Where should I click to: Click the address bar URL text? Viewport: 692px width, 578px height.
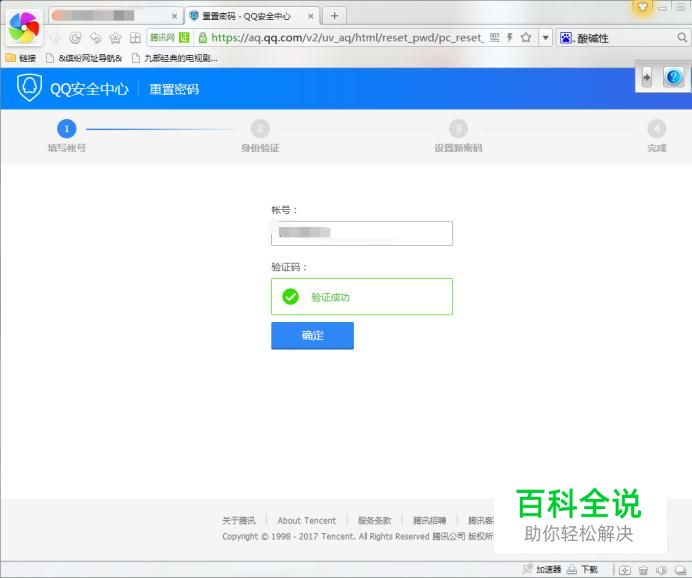(x=347, y=38)
